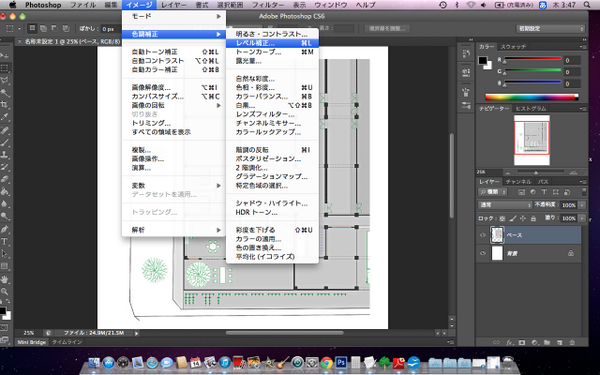Click the foreground color swatch in Color panel
This screenshot has height=375, width=600.
tap(483, 60)
